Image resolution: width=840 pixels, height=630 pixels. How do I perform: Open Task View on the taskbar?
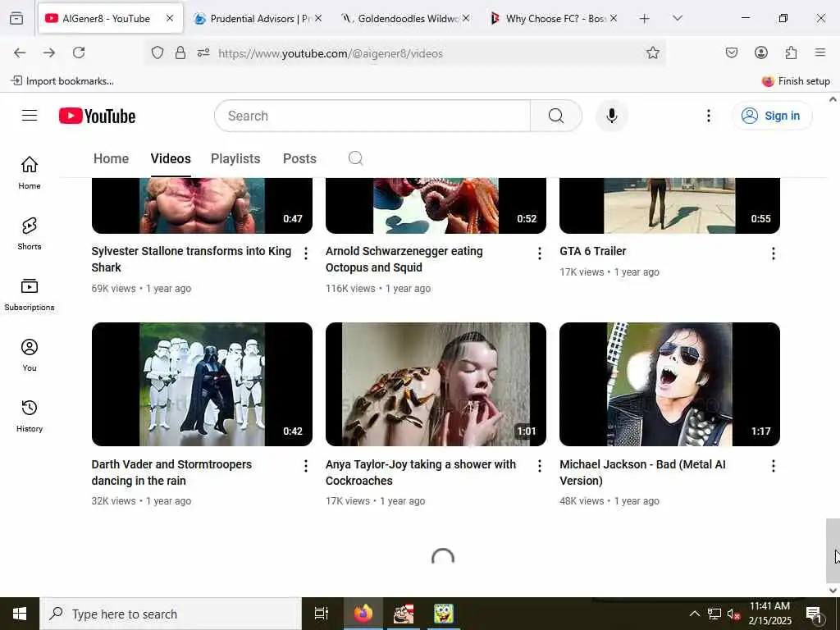pos(322,614)
